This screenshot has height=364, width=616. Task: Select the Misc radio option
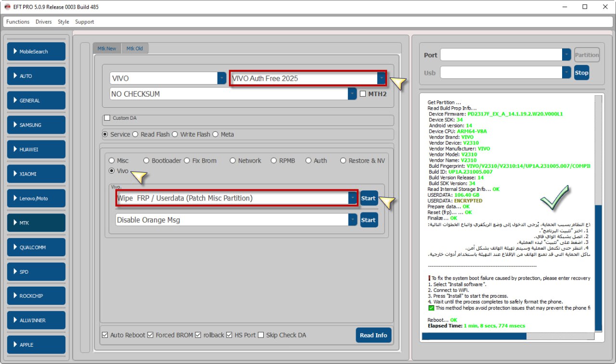tap(112, 161)
